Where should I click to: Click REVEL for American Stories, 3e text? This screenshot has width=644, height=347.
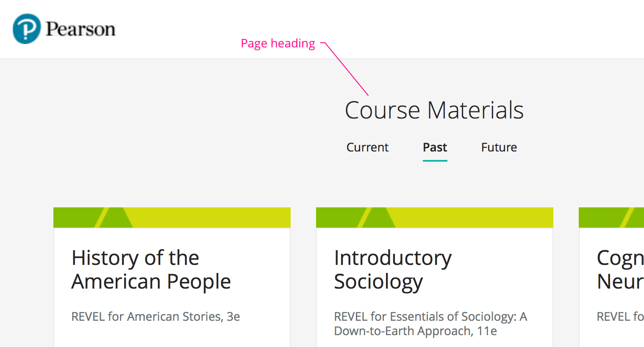click(x=155, y=317)
